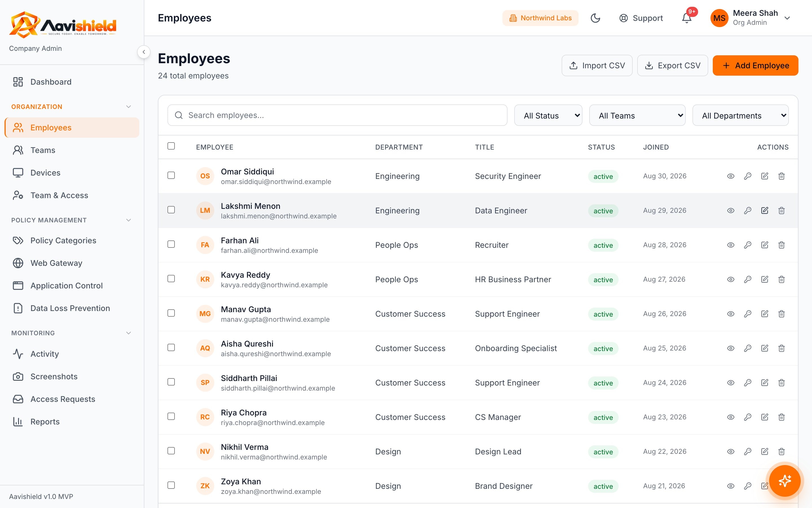Open Access Requests page
812x508 pixels.
72,399
